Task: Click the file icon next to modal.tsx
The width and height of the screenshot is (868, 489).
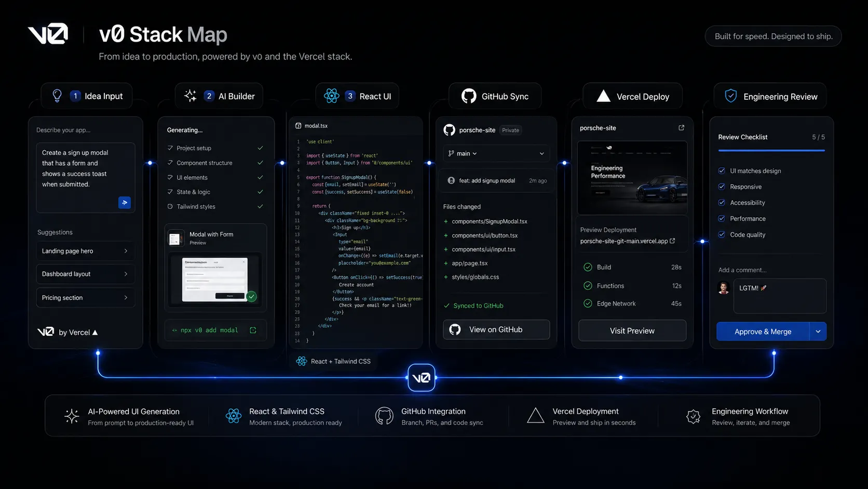Action: pyautogui.click(x=299, y=126)
